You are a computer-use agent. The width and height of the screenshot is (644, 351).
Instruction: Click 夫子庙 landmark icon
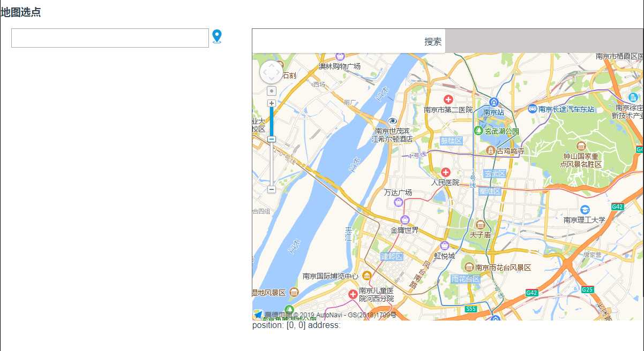click(480, 225)
